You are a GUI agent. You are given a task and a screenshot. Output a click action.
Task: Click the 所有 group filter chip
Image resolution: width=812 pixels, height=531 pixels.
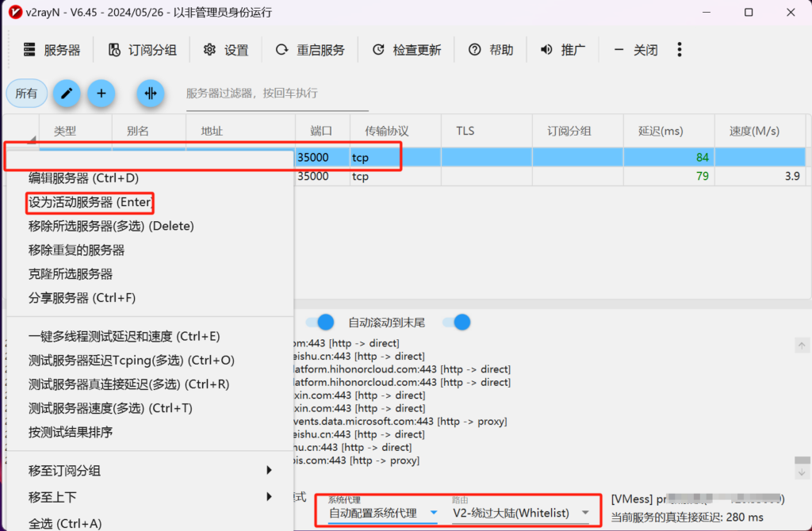tap(26, 94)
